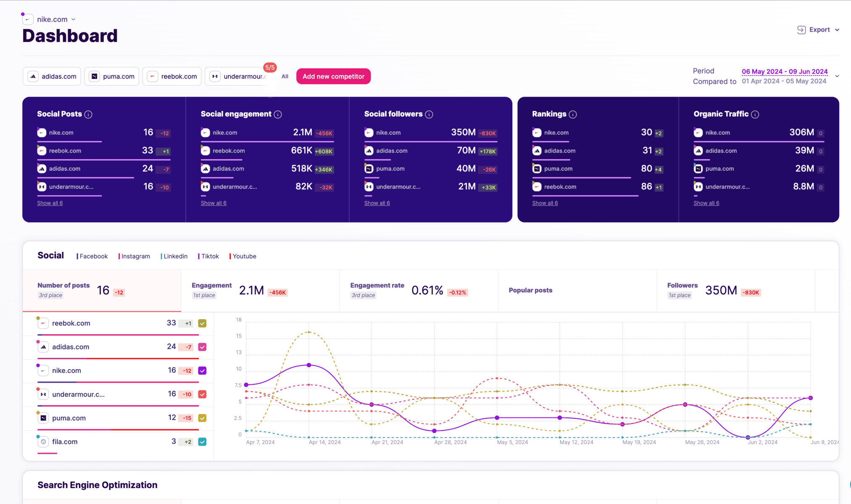Click the Social engagement info icon
Viewport: 851px width, 504px height.
(278, 114)
